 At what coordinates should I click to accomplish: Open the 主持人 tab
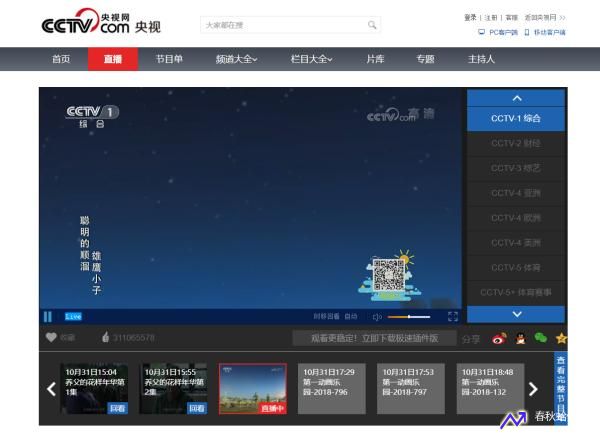[481, 59]
